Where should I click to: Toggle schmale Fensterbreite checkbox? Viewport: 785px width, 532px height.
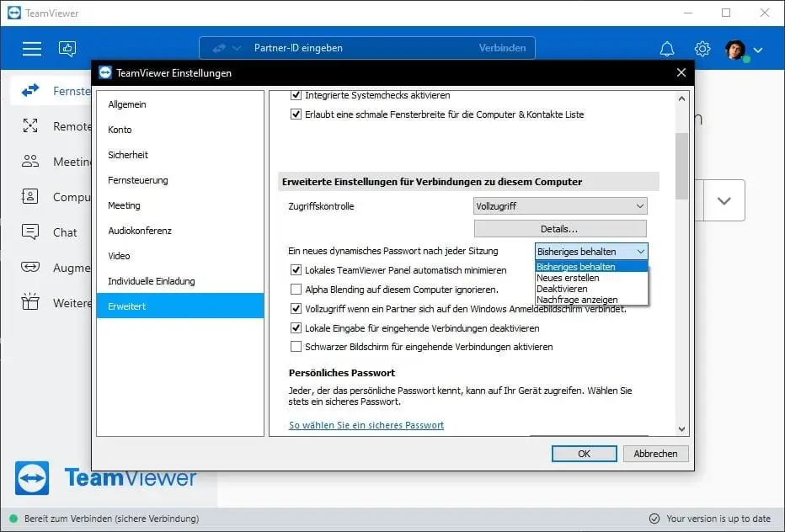coord(296,114)
